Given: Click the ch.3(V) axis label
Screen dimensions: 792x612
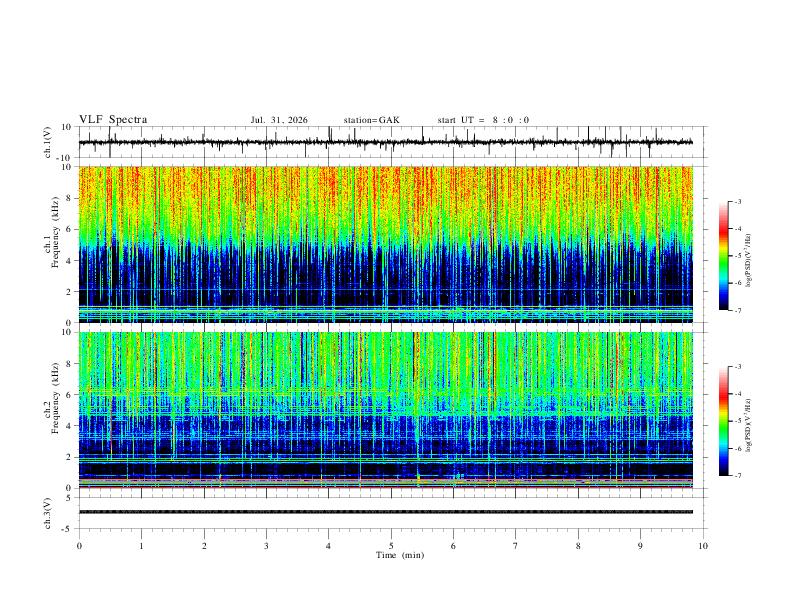Looking at the screenshot, I should 48,513.
